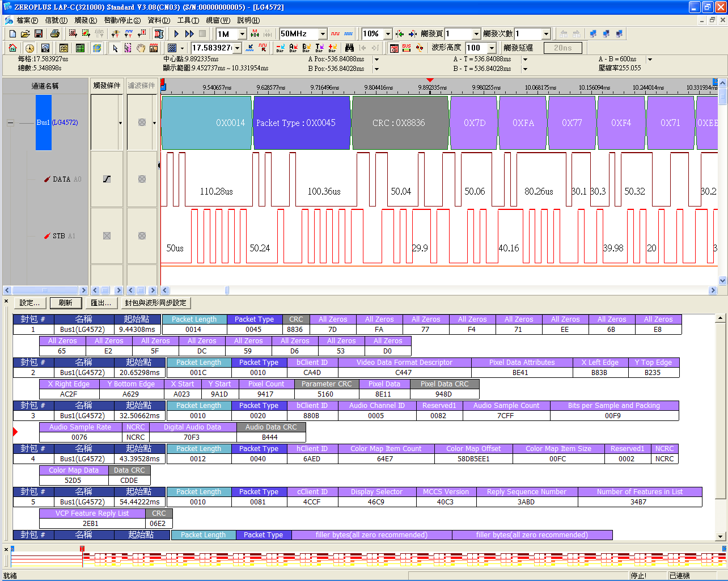Click the repetitive run double-arrow icon
Viewport: 728px width, 581px height.
click(189, 34)
